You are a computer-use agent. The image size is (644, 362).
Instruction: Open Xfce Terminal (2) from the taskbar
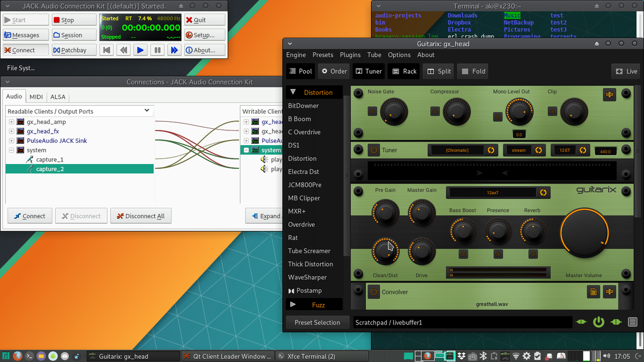[x=322, y=356]
